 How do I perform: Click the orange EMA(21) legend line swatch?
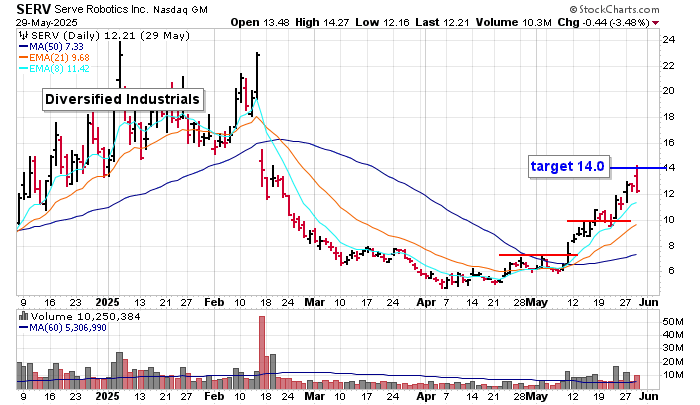[x=23, y=58]
